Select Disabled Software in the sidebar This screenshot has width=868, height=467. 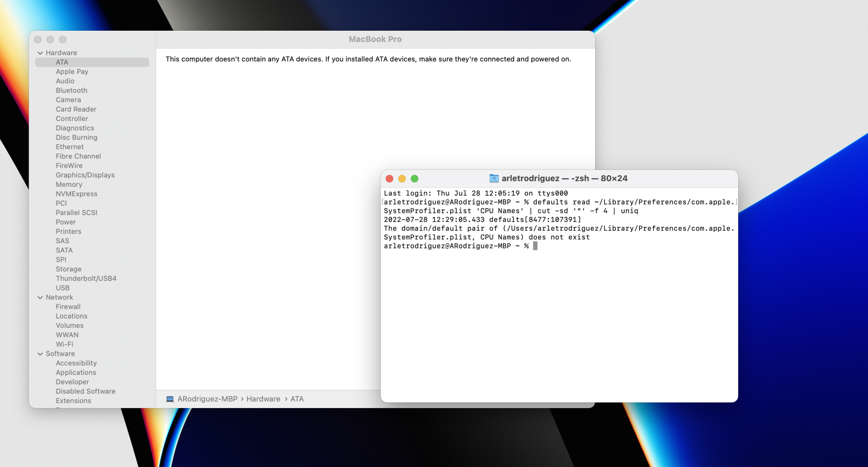[x=85, y=391]
